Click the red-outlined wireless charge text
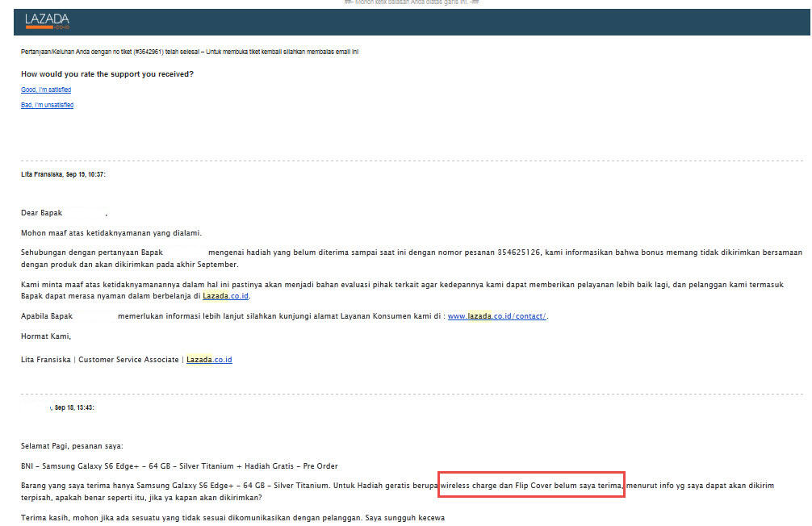Image resolution: width=812 pixels, height=526 pixels. 530,486
